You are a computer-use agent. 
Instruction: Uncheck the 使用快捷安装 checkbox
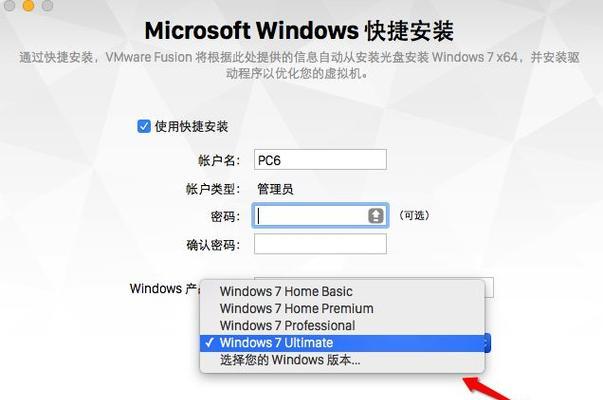pyautogui.click(x=144, y=126)
